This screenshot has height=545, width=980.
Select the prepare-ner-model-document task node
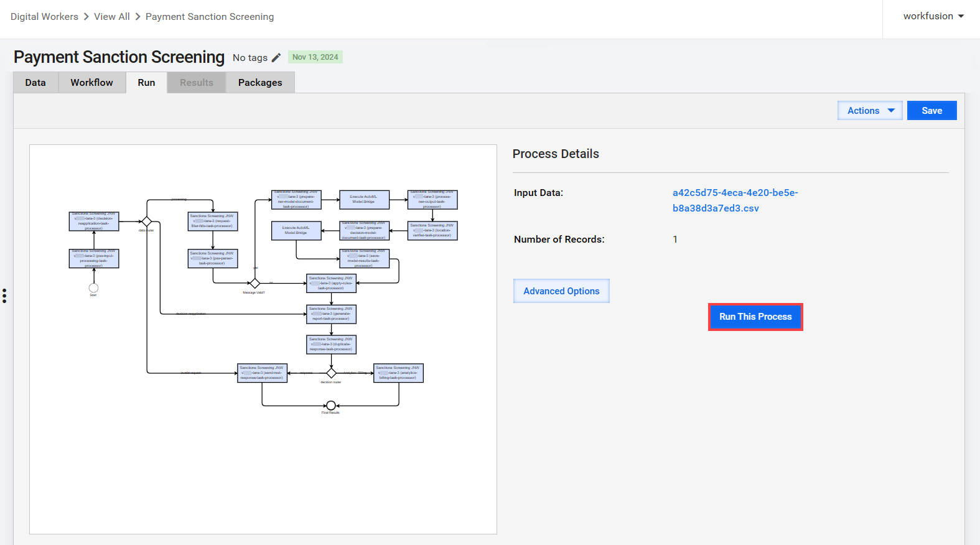[296, 200]
